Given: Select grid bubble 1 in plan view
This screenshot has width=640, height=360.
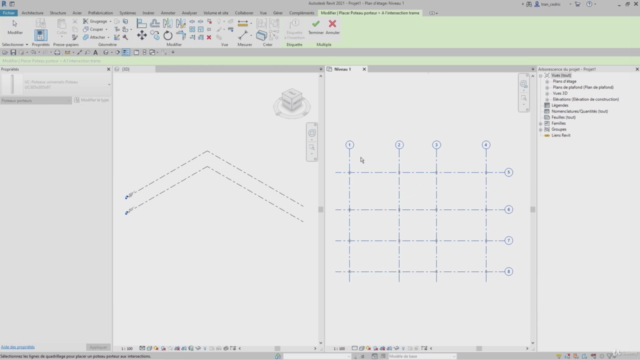Looking at the screenshot, I should 349,145.
